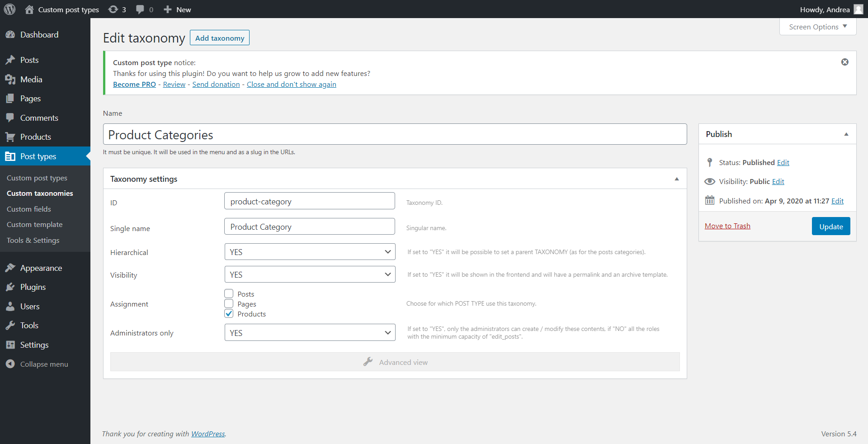
Task: Click the Comments bubble icon in sidebar
Action: coord(10,118)
